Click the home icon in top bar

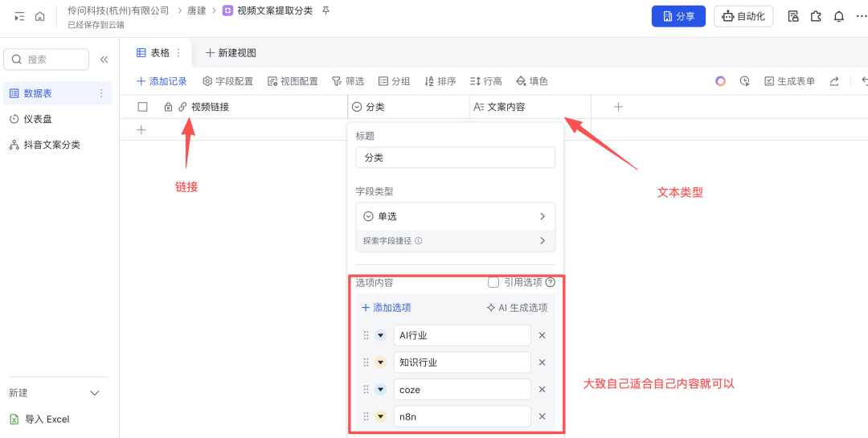point(39,16)
